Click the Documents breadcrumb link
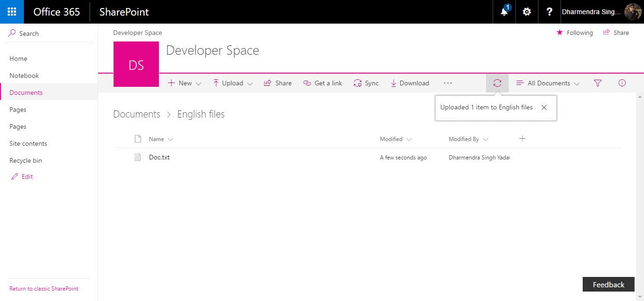 click(x=137, y=114)
